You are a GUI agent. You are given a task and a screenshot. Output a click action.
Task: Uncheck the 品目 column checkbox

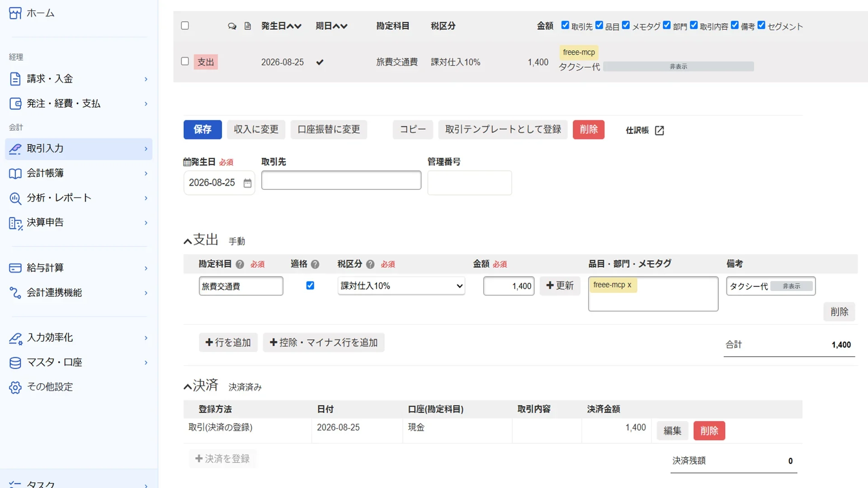point(599,25)
